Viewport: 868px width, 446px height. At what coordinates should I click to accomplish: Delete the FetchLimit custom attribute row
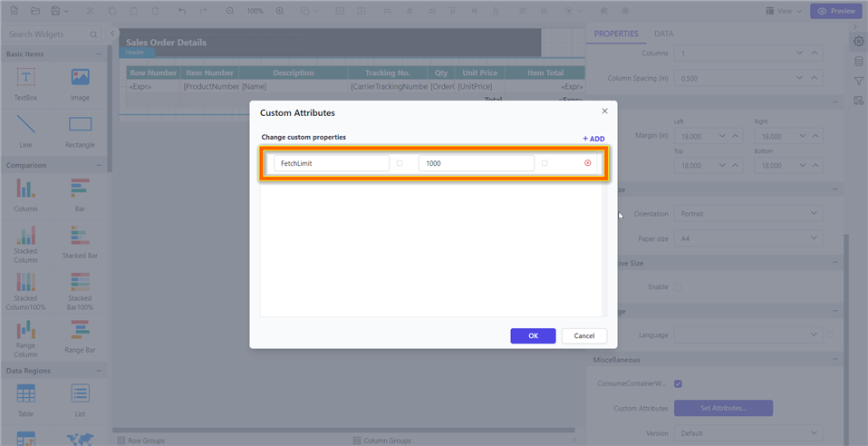click(x=588, y=163)
